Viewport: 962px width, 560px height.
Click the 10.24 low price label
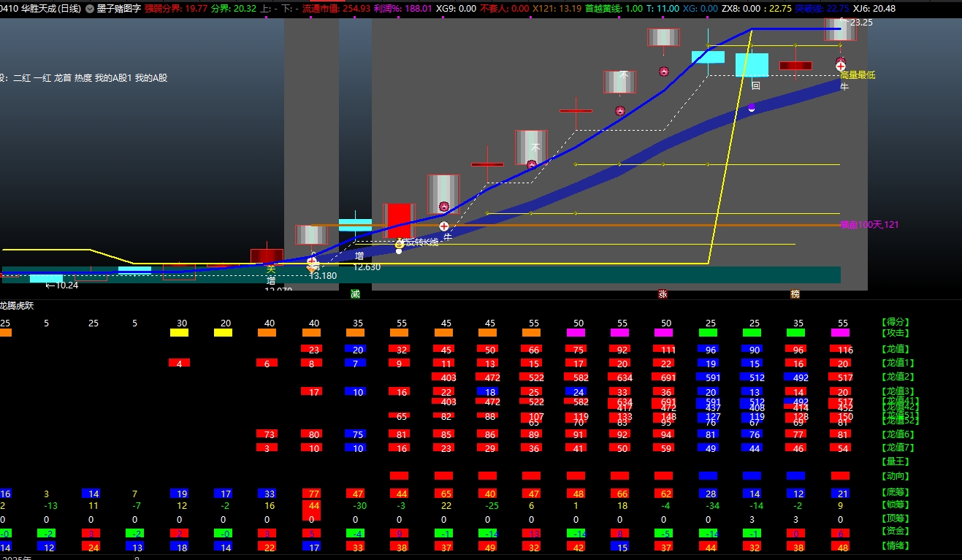[66, 285]
